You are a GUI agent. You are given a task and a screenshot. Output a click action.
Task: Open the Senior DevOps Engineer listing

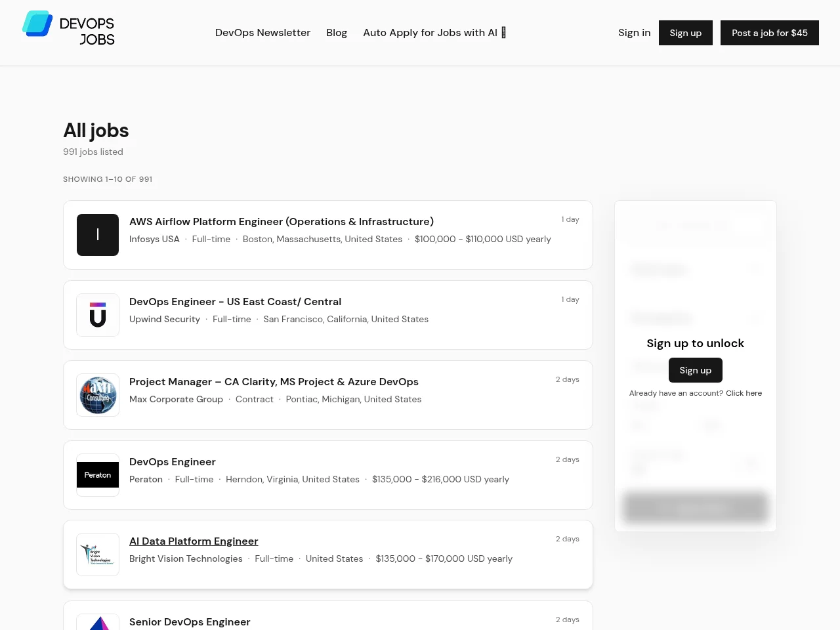[x=190, y=622]
